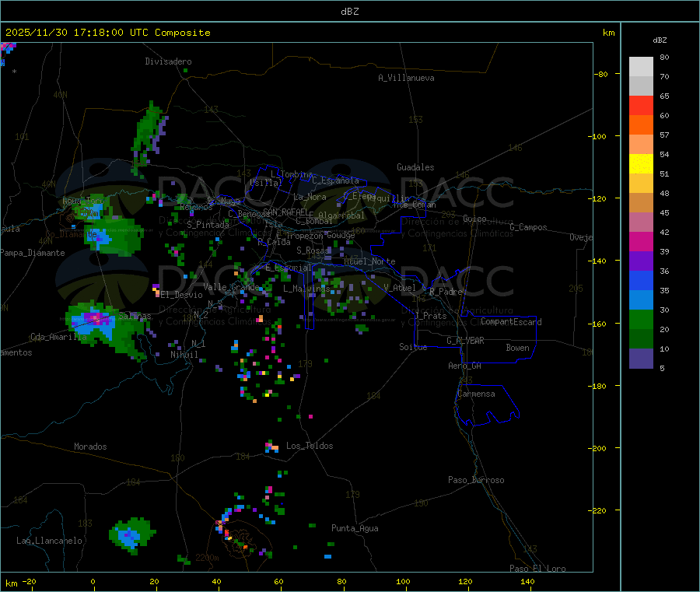Select the light gray 70-80 dBZ swatch

pyautogui.click(x=641, y=67)
